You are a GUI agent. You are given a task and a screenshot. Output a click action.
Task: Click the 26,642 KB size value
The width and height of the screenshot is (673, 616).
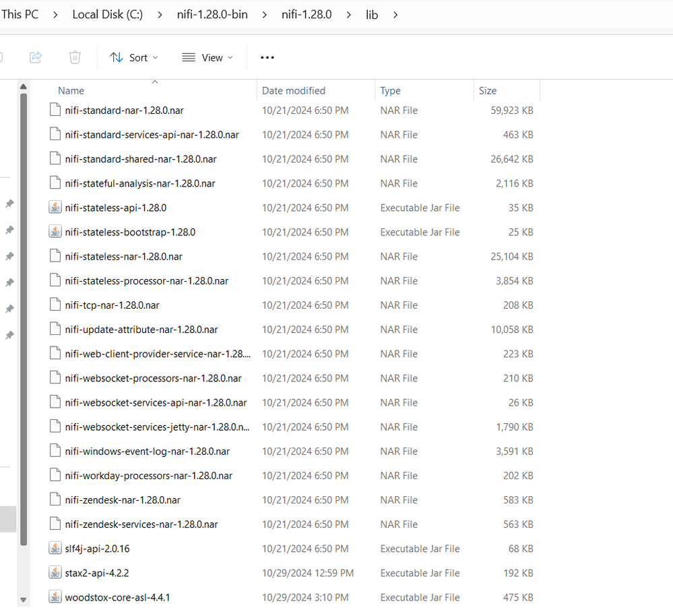(511, 159)
